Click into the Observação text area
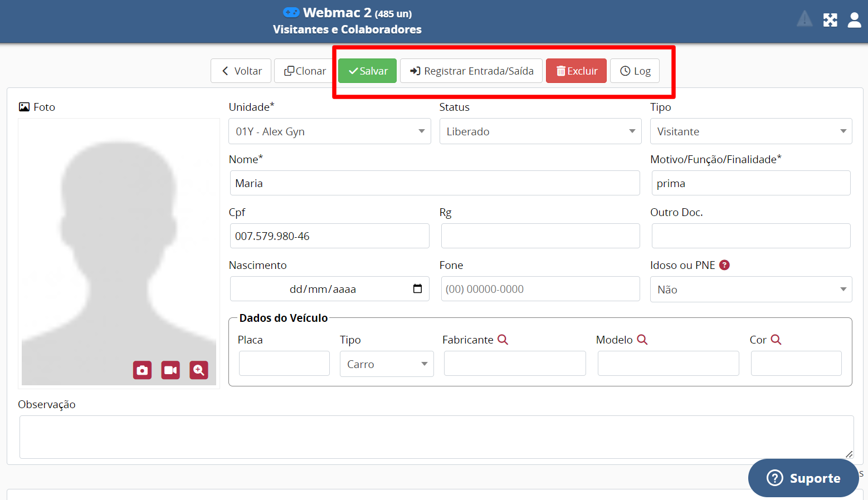This screenshot has width=868, height=500. tap(436, 437)
